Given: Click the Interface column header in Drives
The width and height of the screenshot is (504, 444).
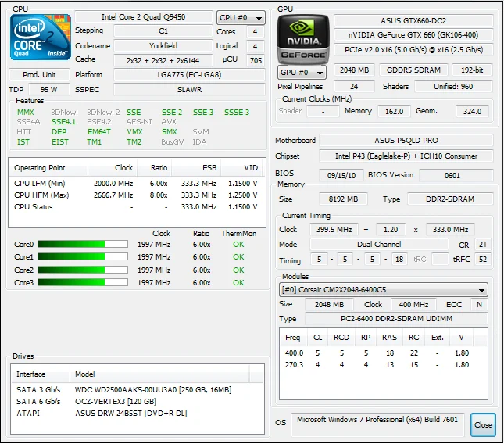Looking at the screenshot, I should [41, 374].
